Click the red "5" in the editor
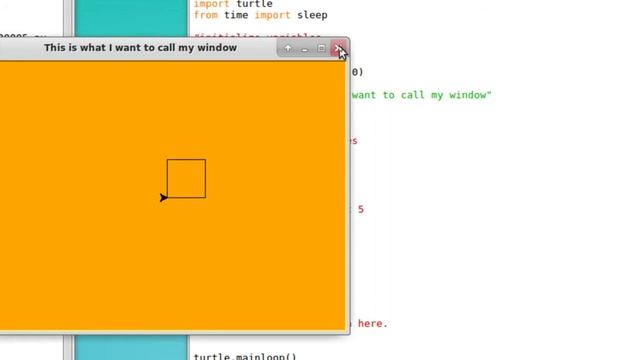The height and width of the screenshot is (360, 640). (361, 209)
